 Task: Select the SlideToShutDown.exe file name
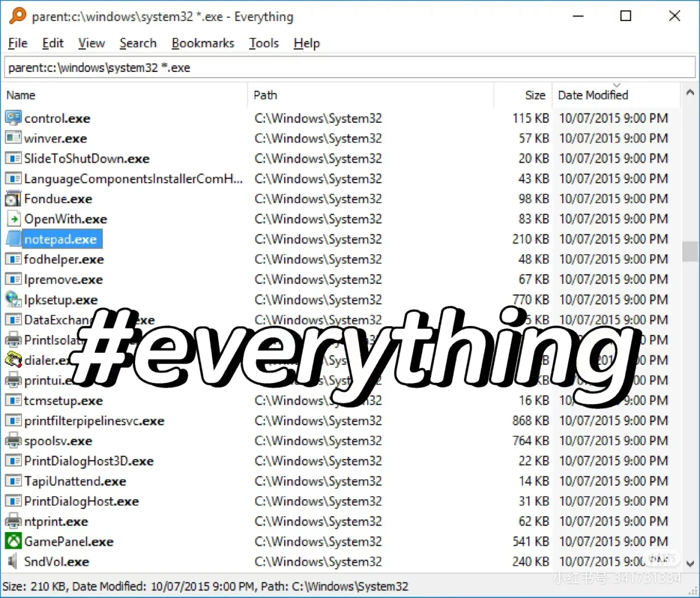87,159
